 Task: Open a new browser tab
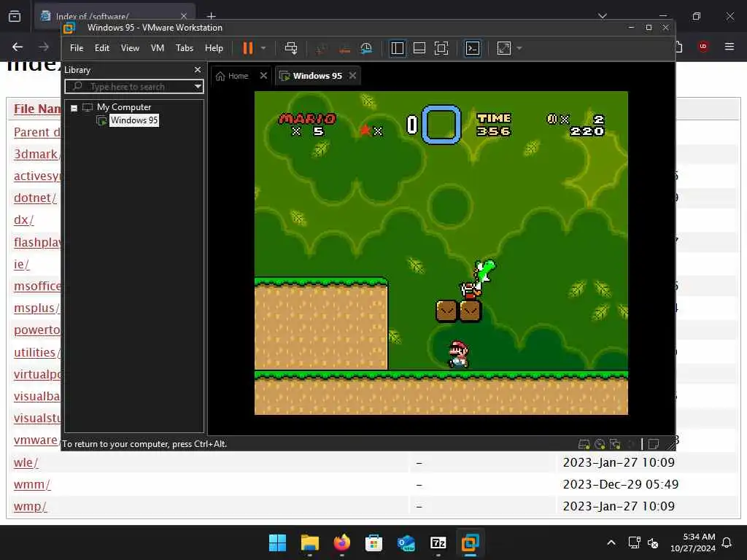point(212,16)
